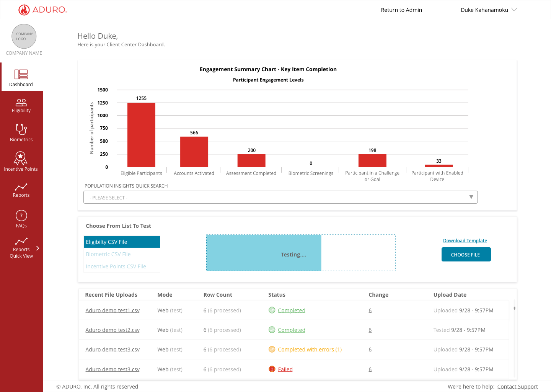This screenshot has height=392, width=551.
Task: Select Eligibilty CSV File list item
Action: click(122, 242)
